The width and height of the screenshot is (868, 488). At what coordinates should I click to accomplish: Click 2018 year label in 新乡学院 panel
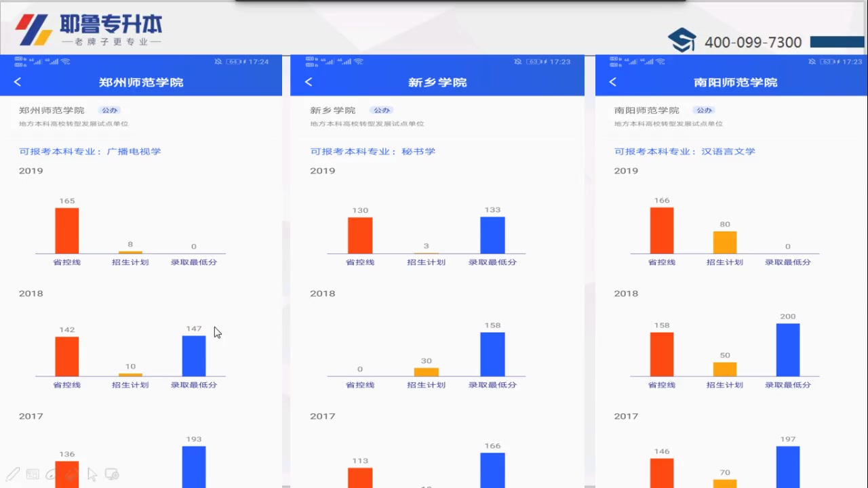click(x=323, y=293)
